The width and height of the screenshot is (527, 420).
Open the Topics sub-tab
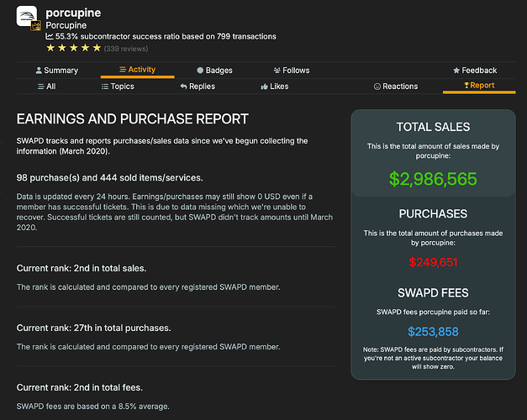click(118, 87)
